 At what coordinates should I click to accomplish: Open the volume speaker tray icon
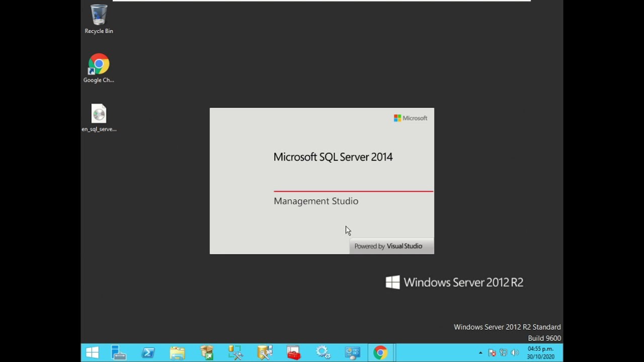click(x=514, y=353)
